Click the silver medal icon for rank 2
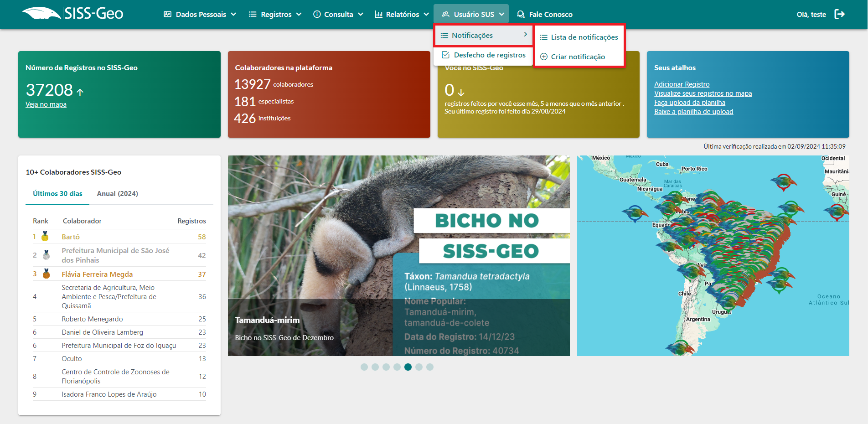Viewport: 868px width, 424px height. [46, 255]
